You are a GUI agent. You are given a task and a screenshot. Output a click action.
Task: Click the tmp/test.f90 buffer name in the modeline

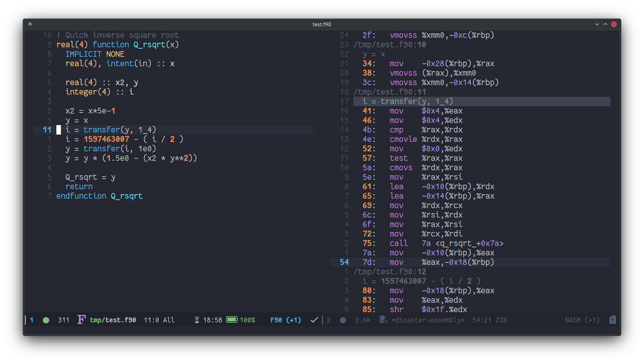tap(113, 320)
